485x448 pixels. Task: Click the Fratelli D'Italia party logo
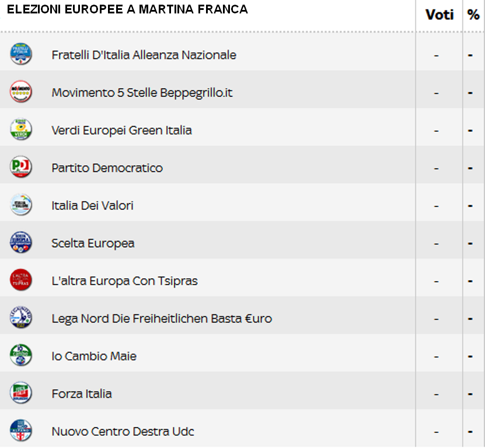click(21, 54)
